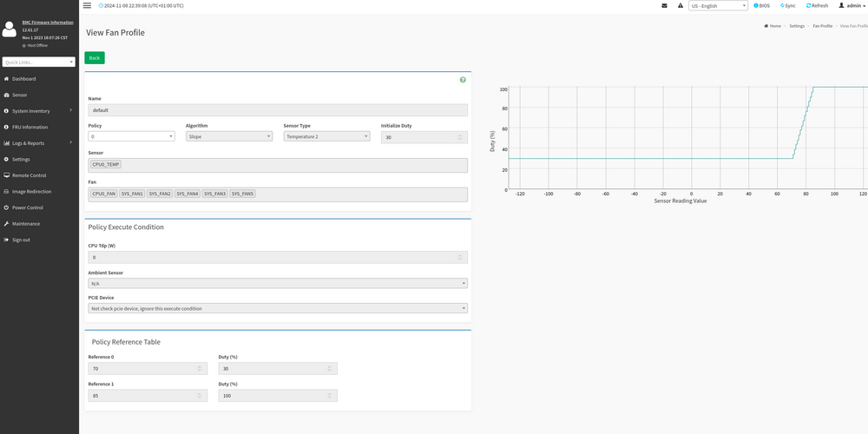Click the Initialize Duty stepper arrows
868x434 pixels.
point(460,137)
